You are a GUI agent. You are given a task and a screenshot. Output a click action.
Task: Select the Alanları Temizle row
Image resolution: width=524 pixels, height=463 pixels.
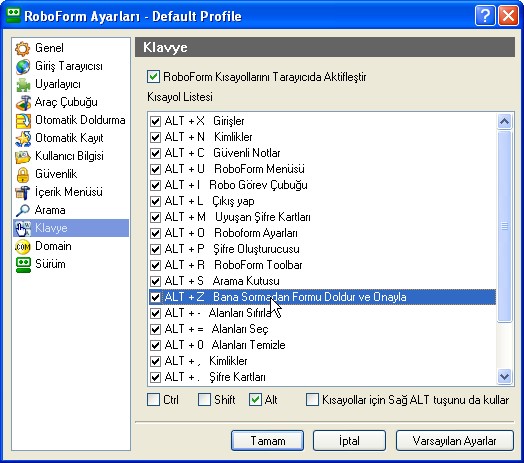[x=322, y=345]
